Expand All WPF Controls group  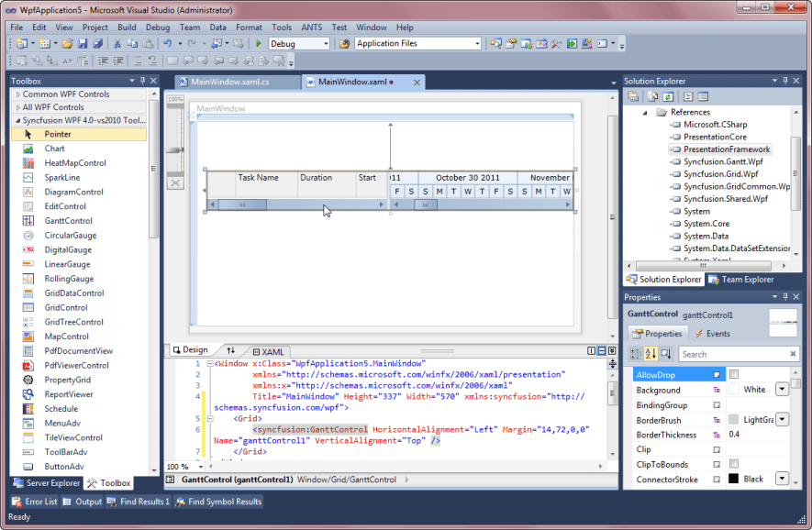(18, 107)
